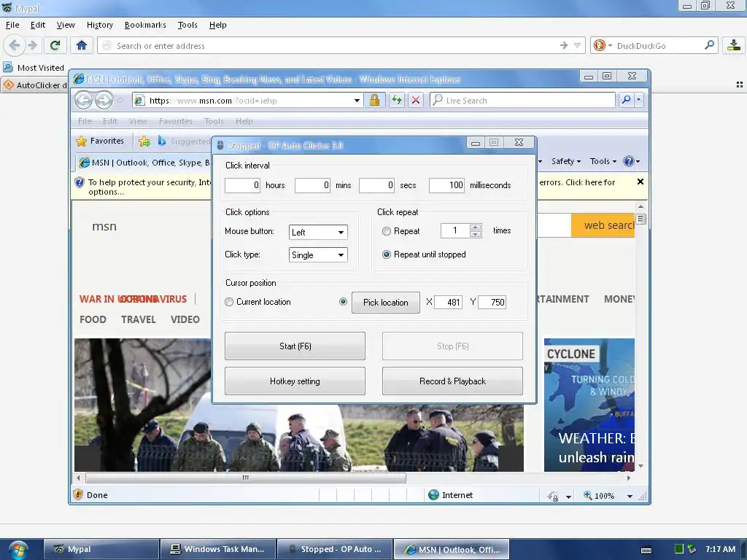Image resolution: width=747 pixels, height=560 pixels.
Task: Click IE zoom magnifier icon at 100%
Action: point(588,495)
